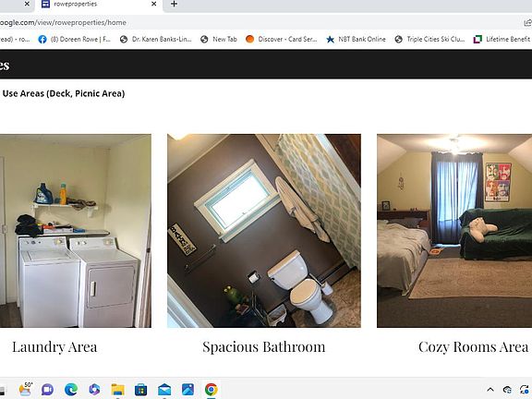Screen dimensions: 532x399
Task: Open Google Chrome in the taskbar
Action: point(211,389)
